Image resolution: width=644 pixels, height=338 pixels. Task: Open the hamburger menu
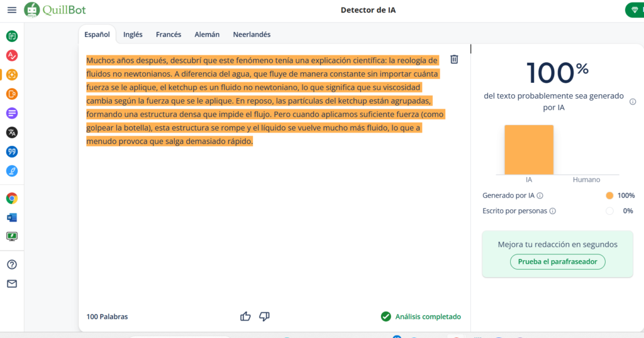[x=12, y=10]
